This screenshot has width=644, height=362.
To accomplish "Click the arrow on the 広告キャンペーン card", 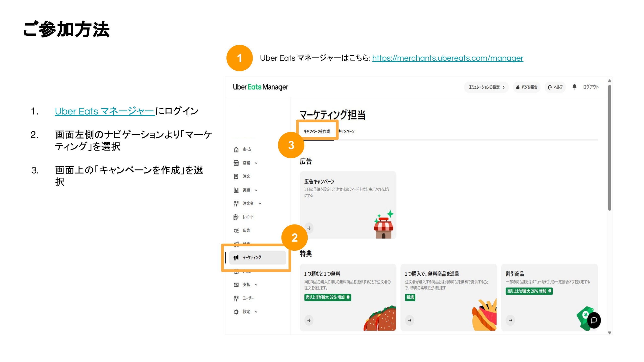I will tap(309, 228).
